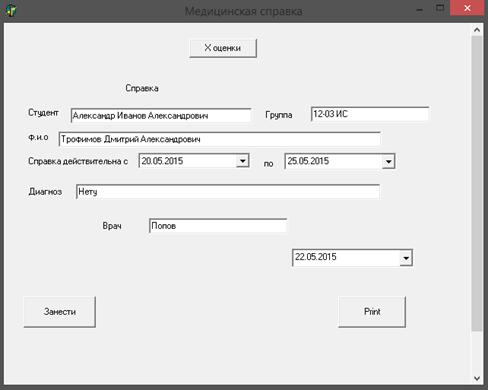Click the 22.05.2015 date text
Viewport: 488px width, 390px height.
(316, 257)
